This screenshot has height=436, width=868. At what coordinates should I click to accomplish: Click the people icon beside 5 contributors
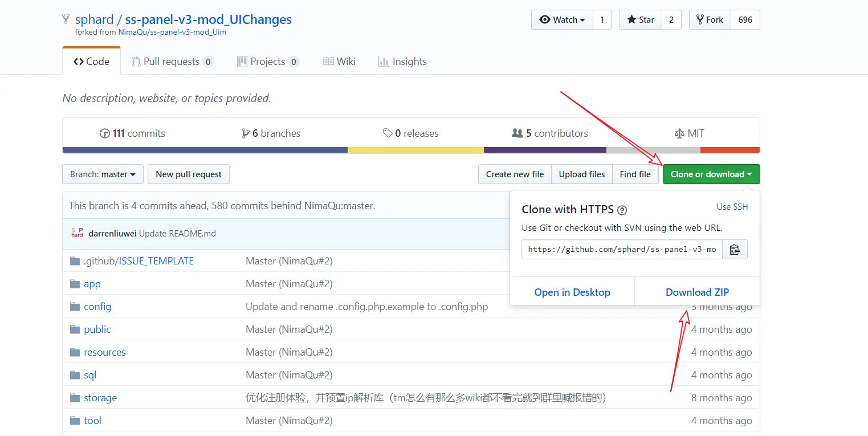[x=517, y=133]
